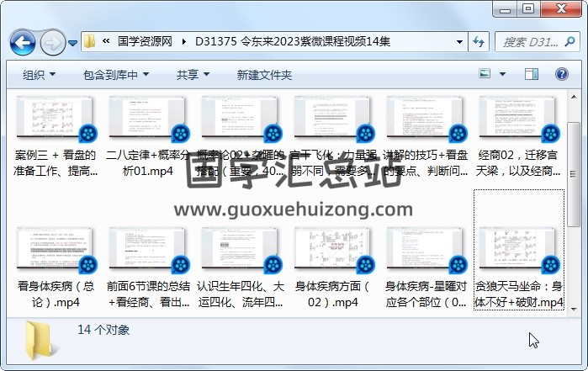Click the magnifier search icon
The width and height of the screenshot is (588, 371).
(570, 41)
